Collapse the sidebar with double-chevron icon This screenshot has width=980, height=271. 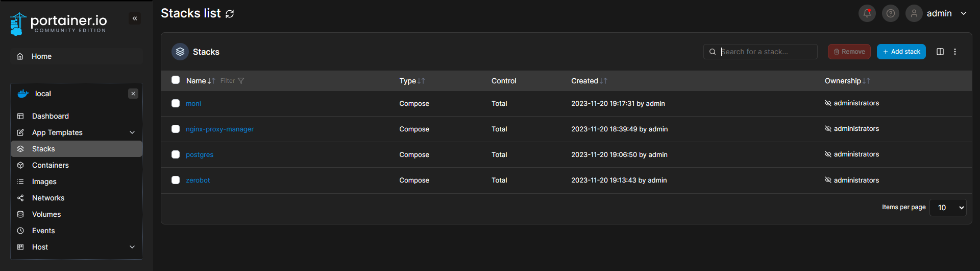(135, 18)
